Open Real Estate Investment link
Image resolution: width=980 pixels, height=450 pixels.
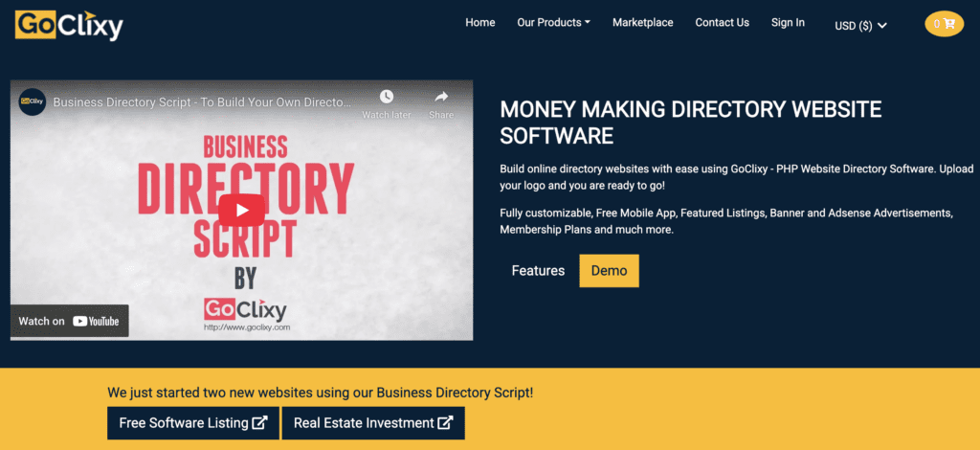tap(373, 423)
